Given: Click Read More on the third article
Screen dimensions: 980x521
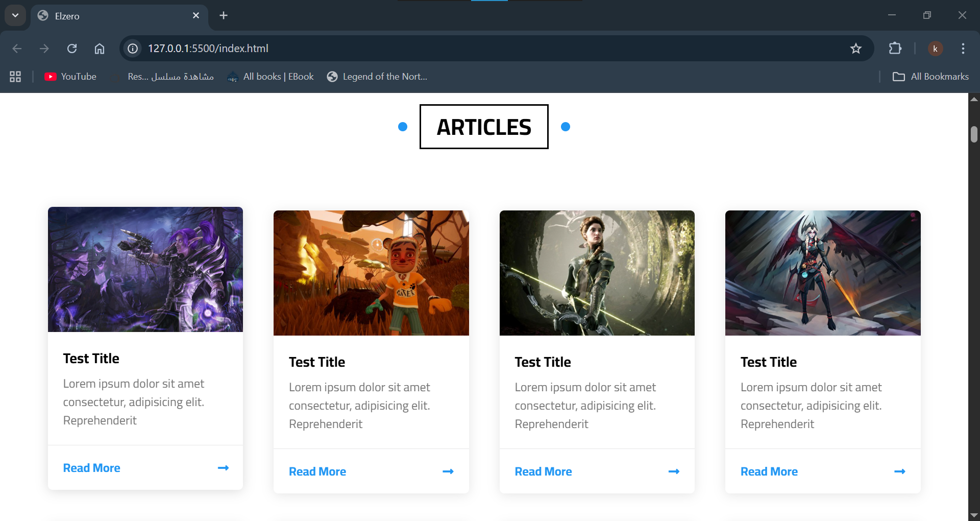Looking at the screenshot, I should pos(543,471).
